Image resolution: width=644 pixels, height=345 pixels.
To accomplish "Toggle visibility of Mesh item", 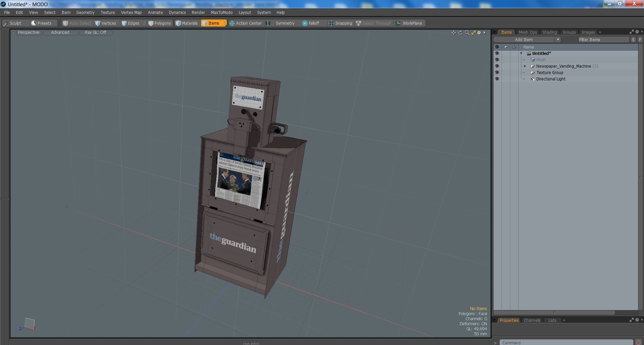I will click(x=497, y=60).
